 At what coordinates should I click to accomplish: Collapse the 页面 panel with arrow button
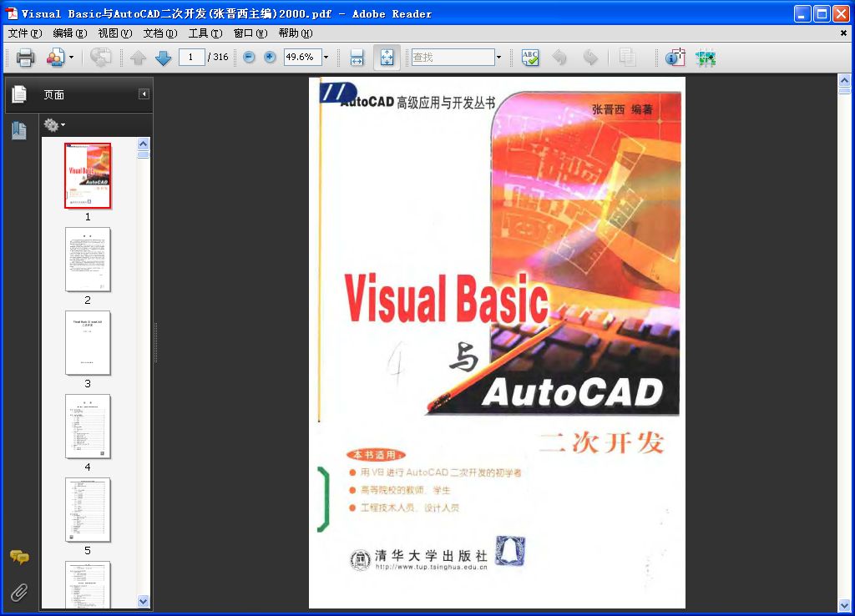click(x=144, y=94)
